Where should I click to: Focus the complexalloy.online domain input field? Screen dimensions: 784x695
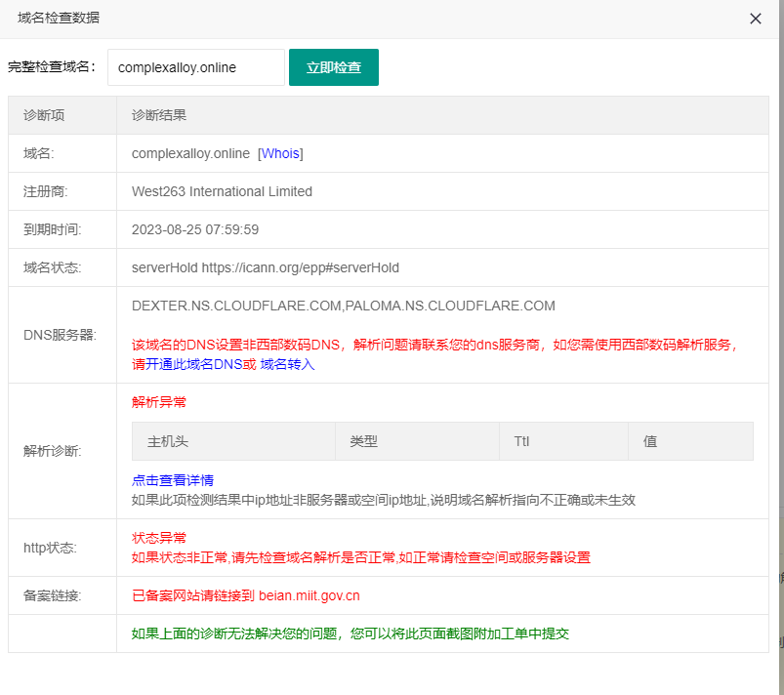pyautogui.click(x=195, y=67)
